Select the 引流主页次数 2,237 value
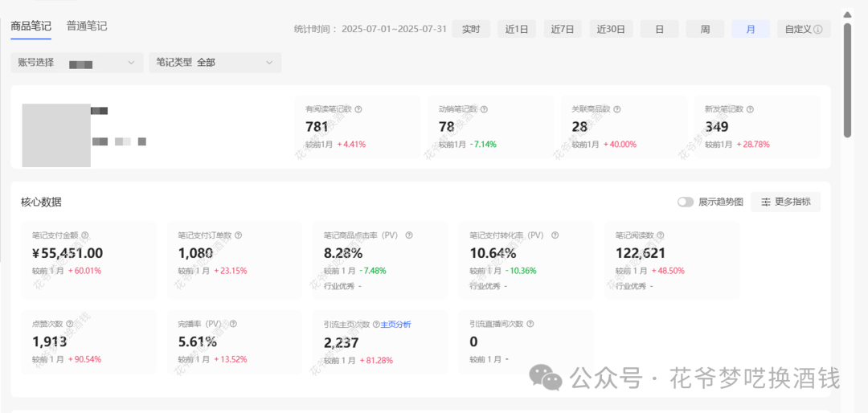The height and width of the screenshot is (413, 868). coord(342,342)
